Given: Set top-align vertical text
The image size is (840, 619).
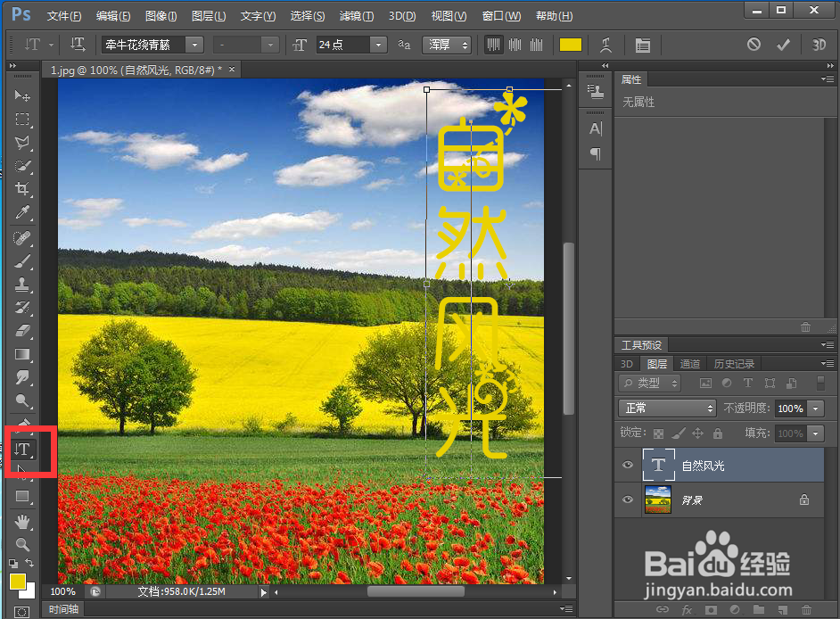Looking at the screenshot, I should click(493, 45).
